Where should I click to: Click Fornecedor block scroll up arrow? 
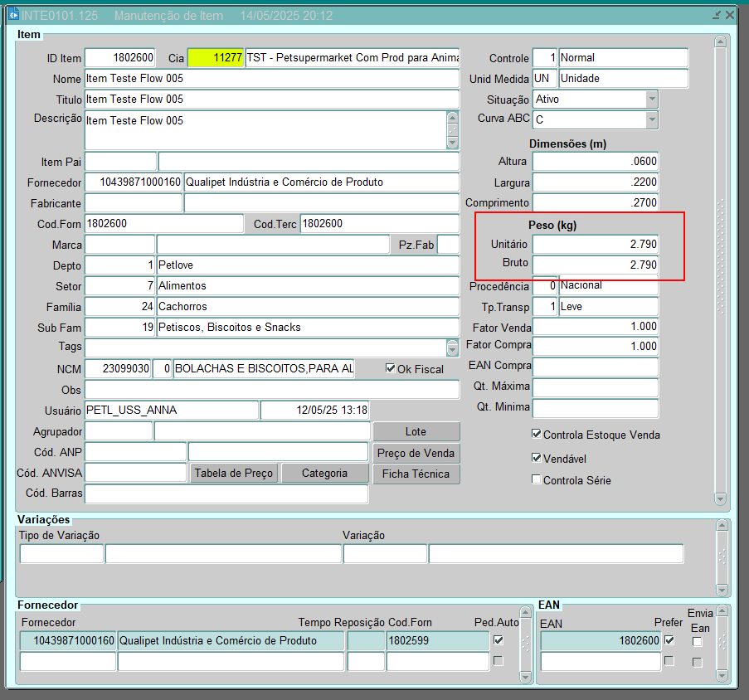pyautogui.click(x=525, y=612)
